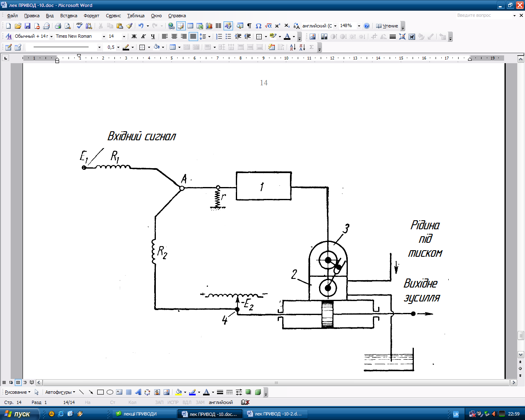The height and width of the screenshot is (420, 525).
Task: Select the arrow line drawing tool
Action: point(91,392)
